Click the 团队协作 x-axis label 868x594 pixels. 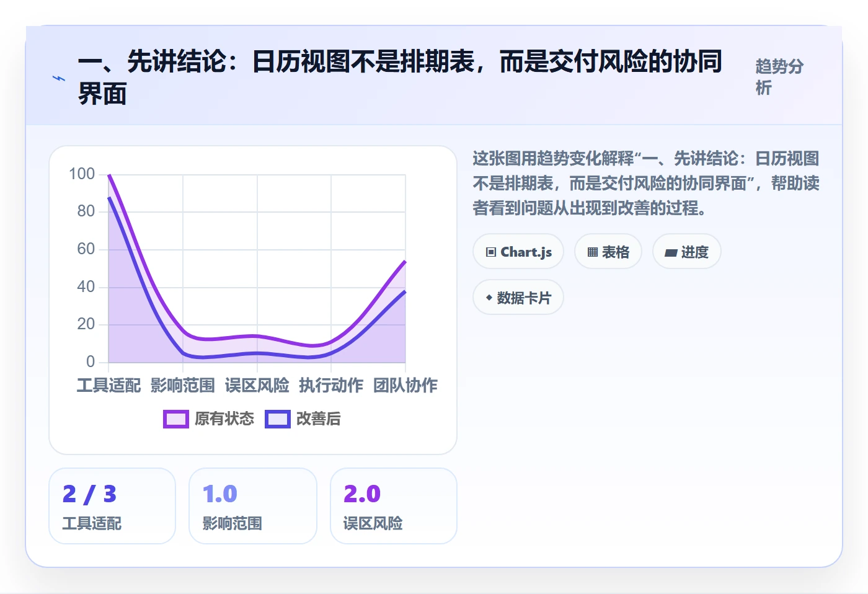click(405, 386)
